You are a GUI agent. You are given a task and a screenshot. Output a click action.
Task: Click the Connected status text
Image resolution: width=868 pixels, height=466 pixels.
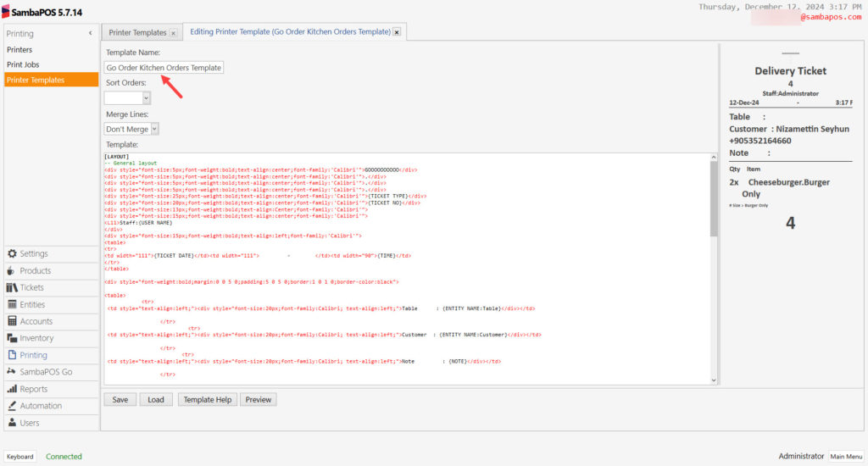pyautogui.click(x=64, y=457)
